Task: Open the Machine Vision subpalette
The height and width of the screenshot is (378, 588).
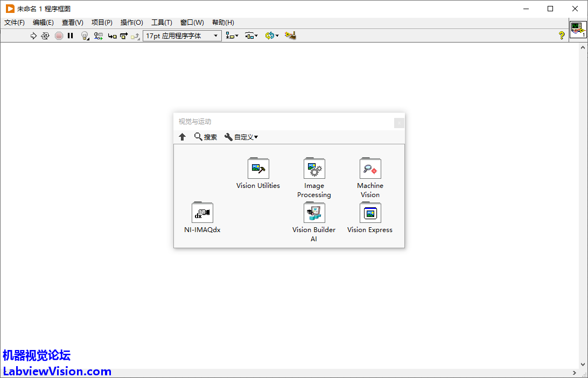Action: [370, 178]
